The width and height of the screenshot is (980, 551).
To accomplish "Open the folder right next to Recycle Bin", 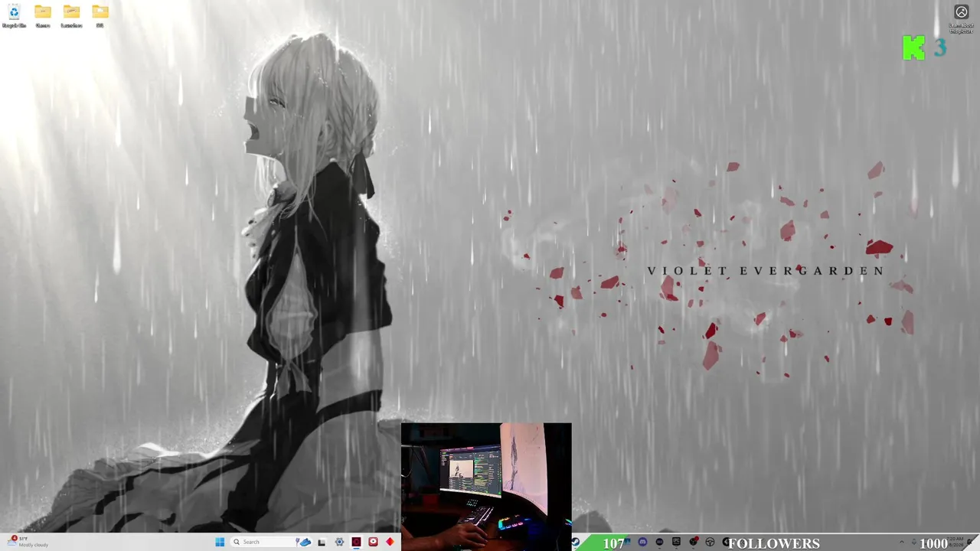I will pos(43,15).
